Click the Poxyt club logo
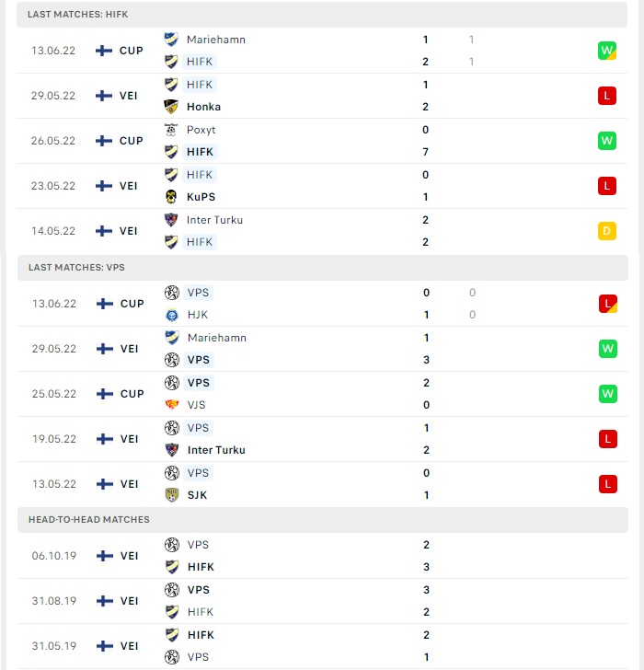 171,130
